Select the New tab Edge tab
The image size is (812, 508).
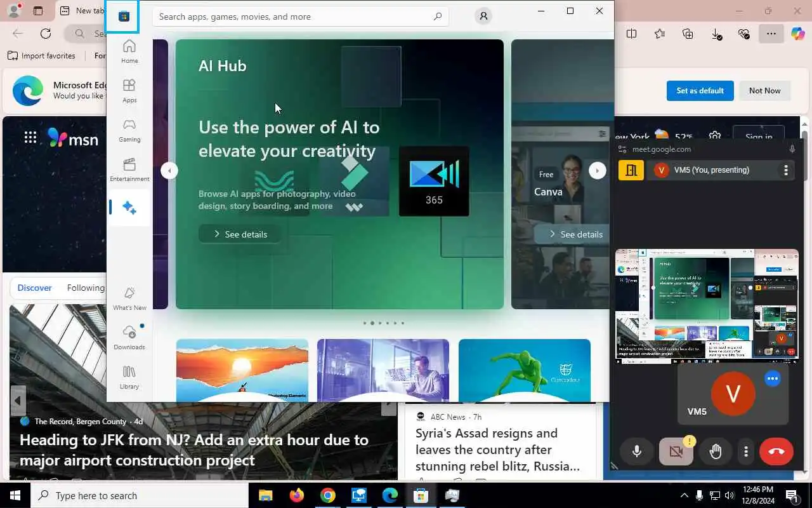pyautogui.click(x=81, y=11)
